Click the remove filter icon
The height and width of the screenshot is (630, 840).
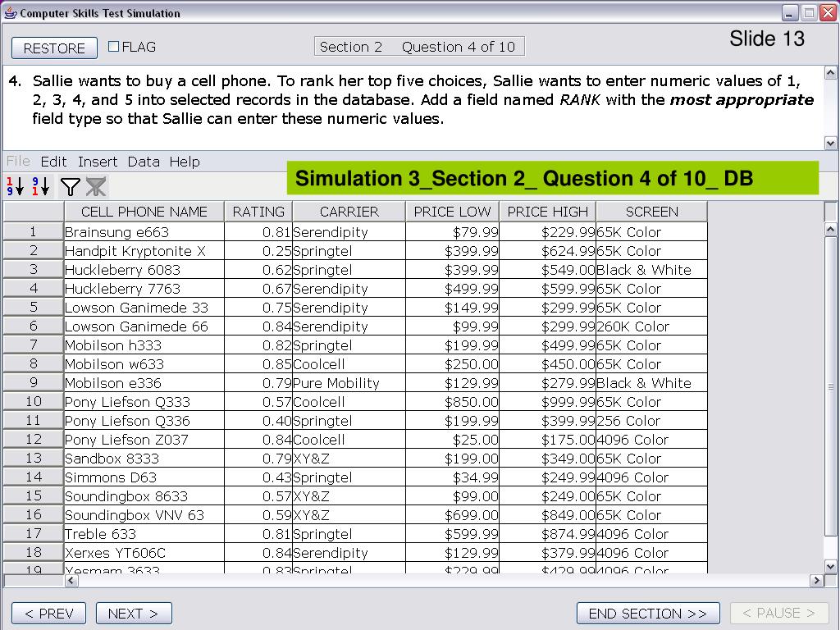click(97, 187)
